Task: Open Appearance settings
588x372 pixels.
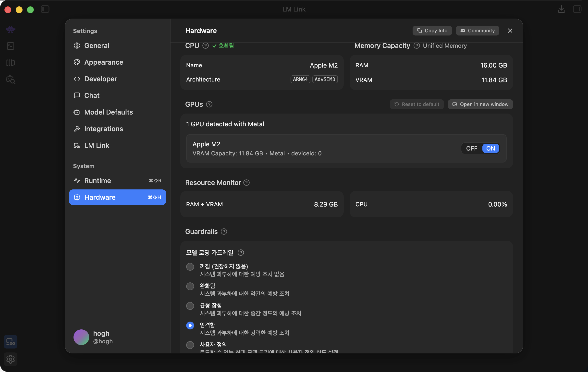Action: tap(118, 62)
